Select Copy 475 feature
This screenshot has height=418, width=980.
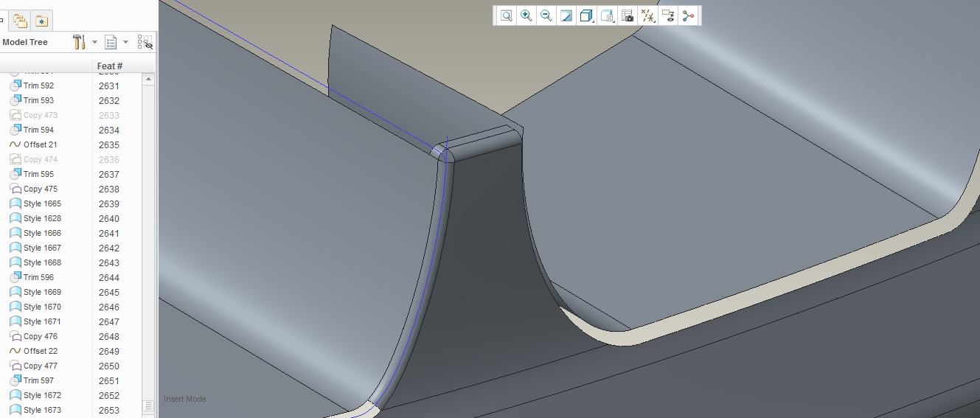pos(40,189)
